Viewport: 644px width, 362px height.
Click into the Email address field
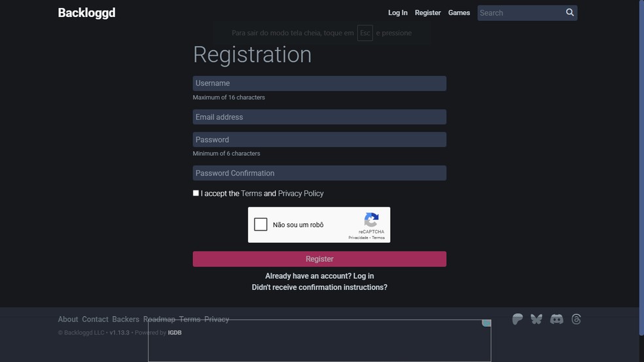319,117
